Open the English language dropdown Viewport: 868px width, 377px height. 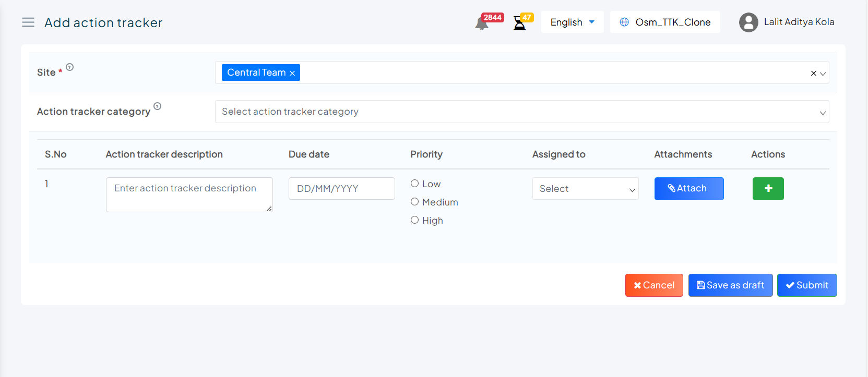[572, 22]
